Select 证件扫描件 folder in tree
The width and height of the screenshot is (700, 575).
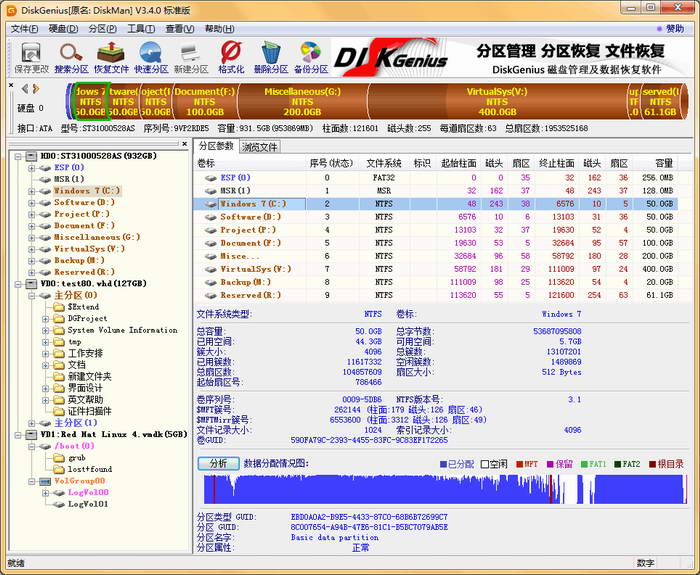(x=89, y=411)
